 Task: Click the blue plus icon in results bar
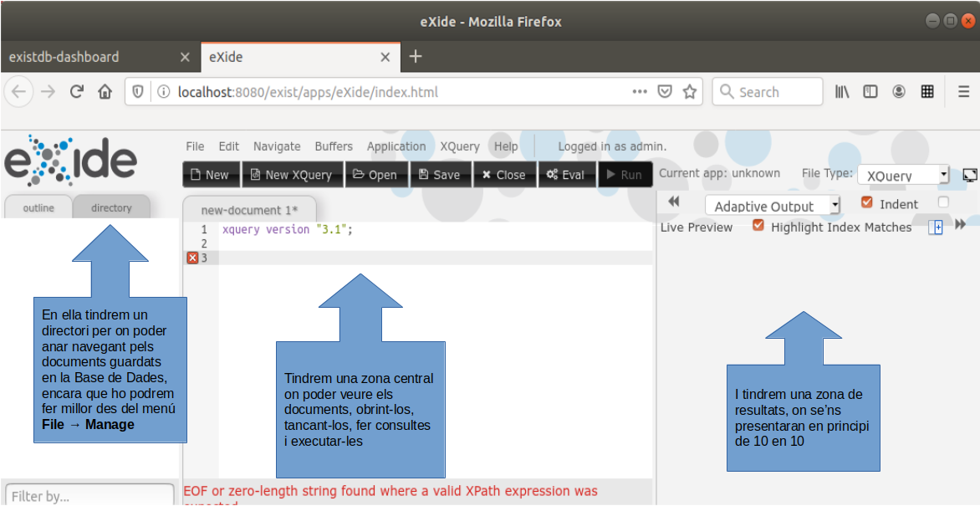pyautogui.click(x=936, y=227)
